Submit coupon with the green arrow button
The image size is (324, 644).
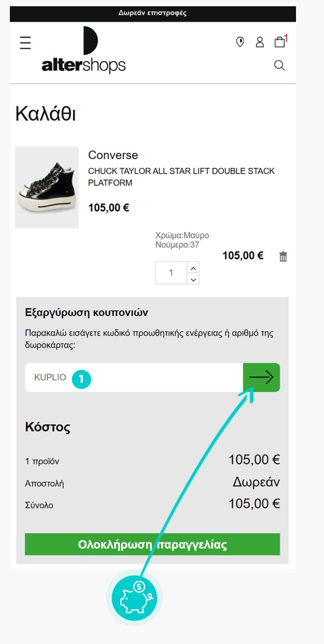pyautogui.click(x=261, y=378)
